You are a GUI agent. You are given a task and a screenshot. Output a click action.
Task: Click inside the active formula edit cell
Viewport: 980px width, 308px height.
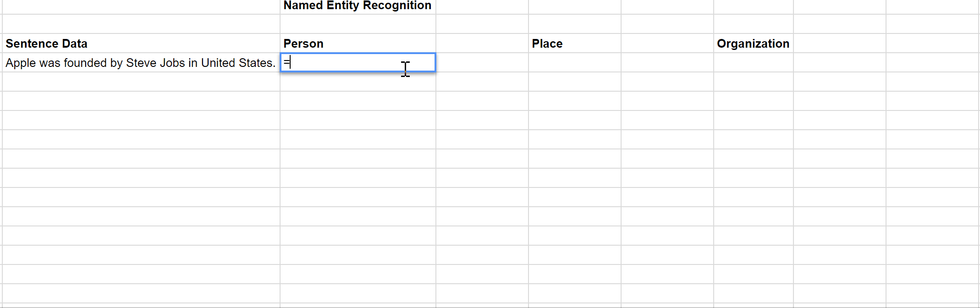pyautogui.click(x=358, y=63)
